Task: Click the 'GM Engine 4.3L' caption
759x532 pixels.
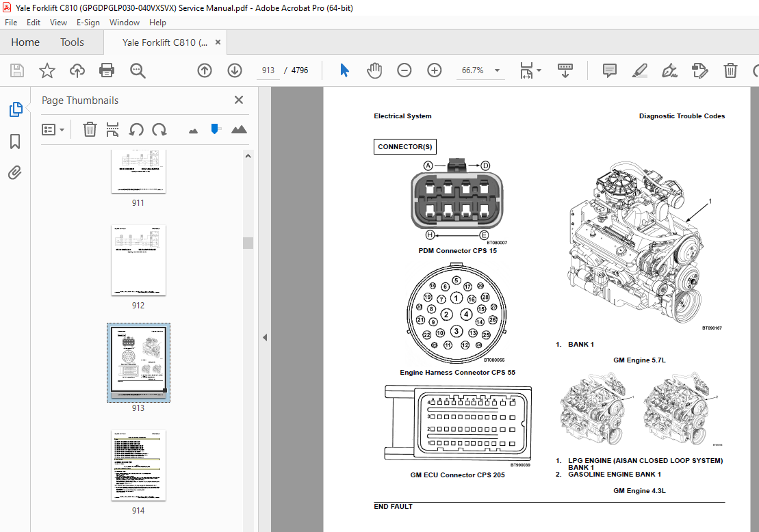Action: coord(639,490)
